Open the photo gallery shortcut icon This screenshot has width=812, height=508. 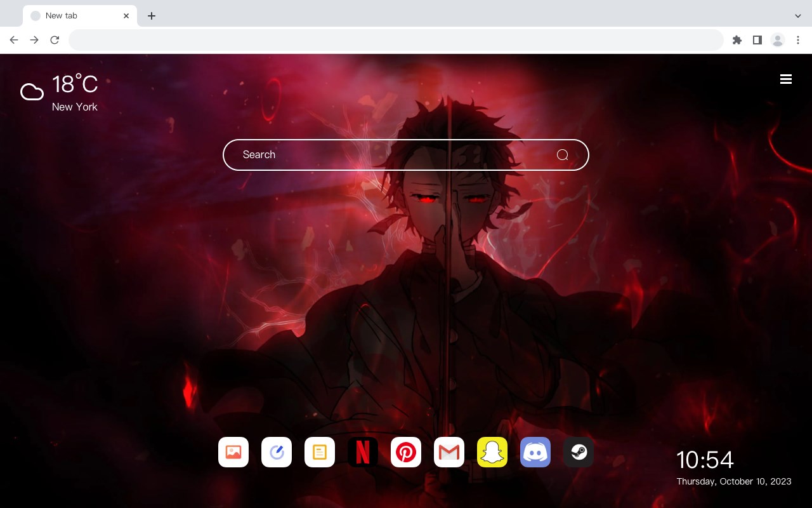coord(233,452)
